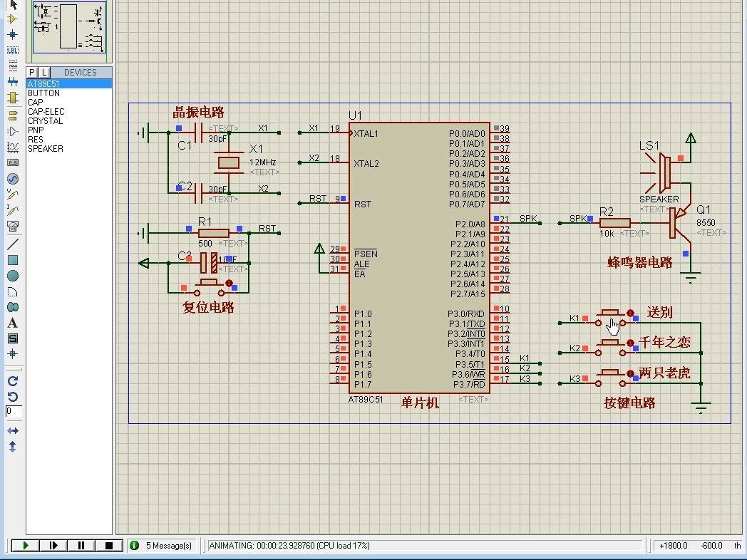Open the Virtual Instruments tool

(12, 226)
